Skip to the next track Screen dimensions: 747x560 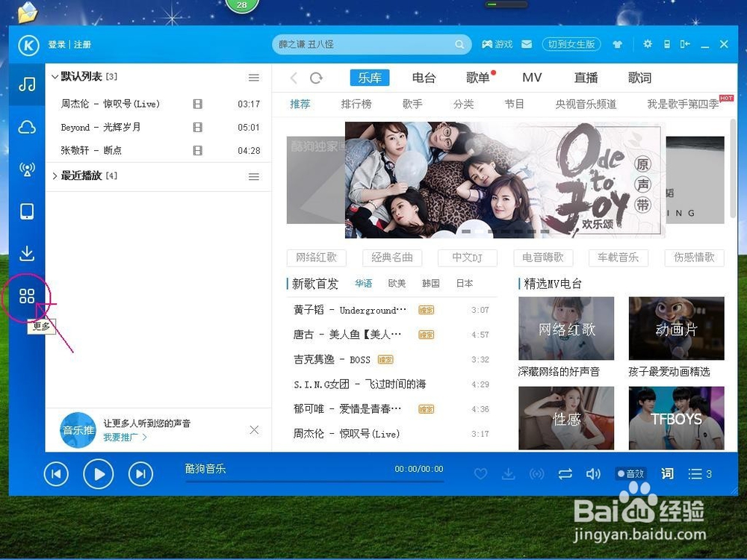tap(140, 474)
